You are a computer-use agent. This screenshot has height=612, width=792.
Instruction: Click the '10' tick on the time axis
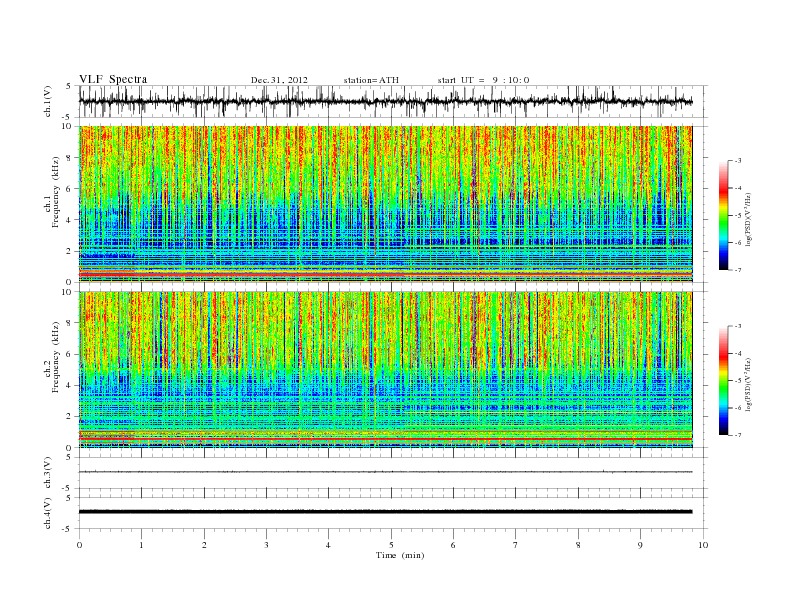(703, 545)
